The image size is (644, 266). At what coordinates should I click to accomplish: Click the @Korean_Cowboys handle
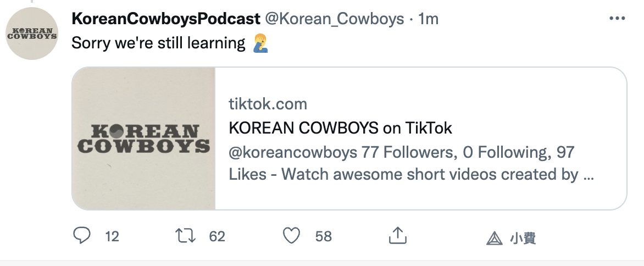[334, 19]
